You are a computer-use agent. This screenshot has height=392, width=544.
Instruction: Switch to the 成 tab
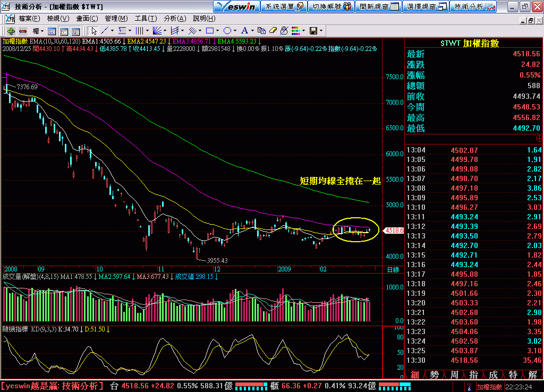click(x=494, y=374)
